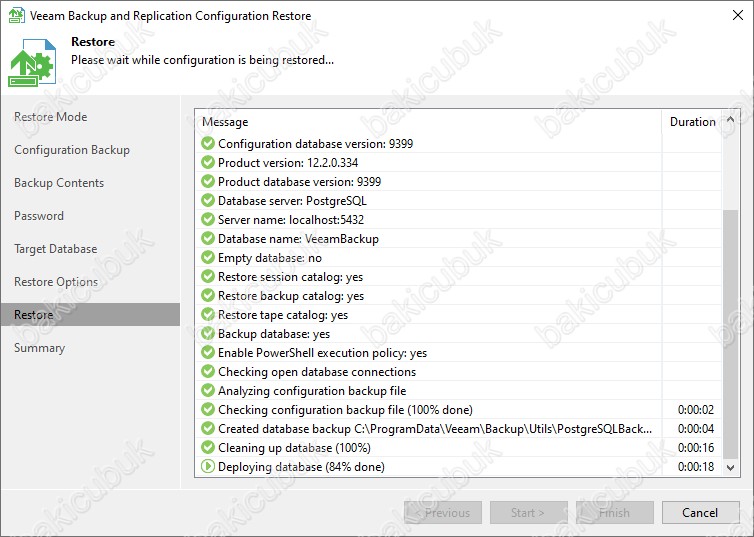Click the success icon for Database name: VeeamBackup
The width and height of the screenshot is (754, 537).
(208, 238)
